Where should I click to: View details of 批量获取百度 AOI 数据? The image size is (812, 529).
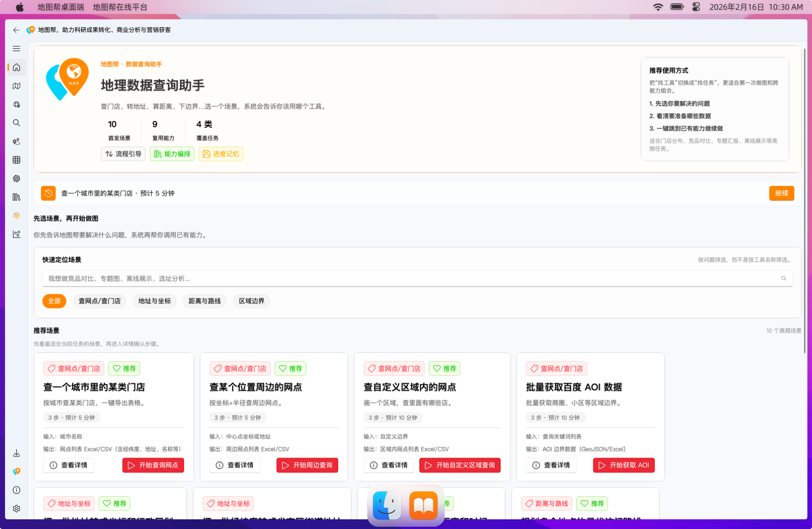coord(551,465)
